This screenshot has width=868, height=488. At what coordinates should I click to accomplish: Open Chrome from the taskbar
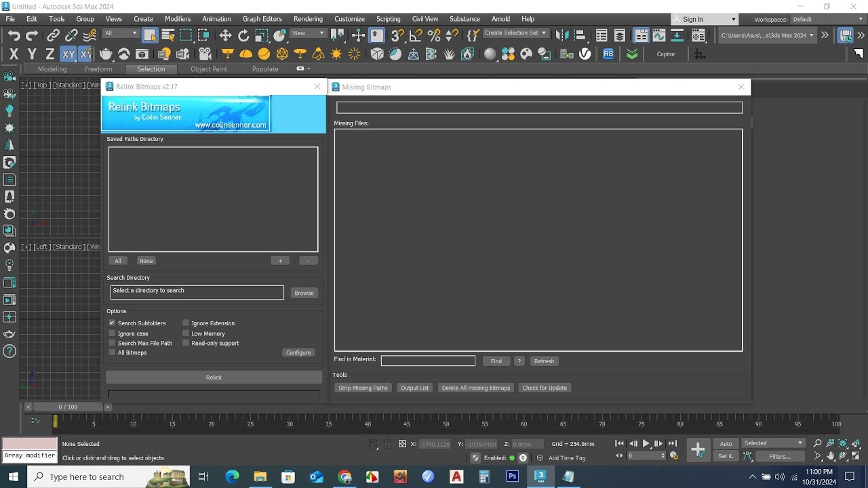click(344, 476)
